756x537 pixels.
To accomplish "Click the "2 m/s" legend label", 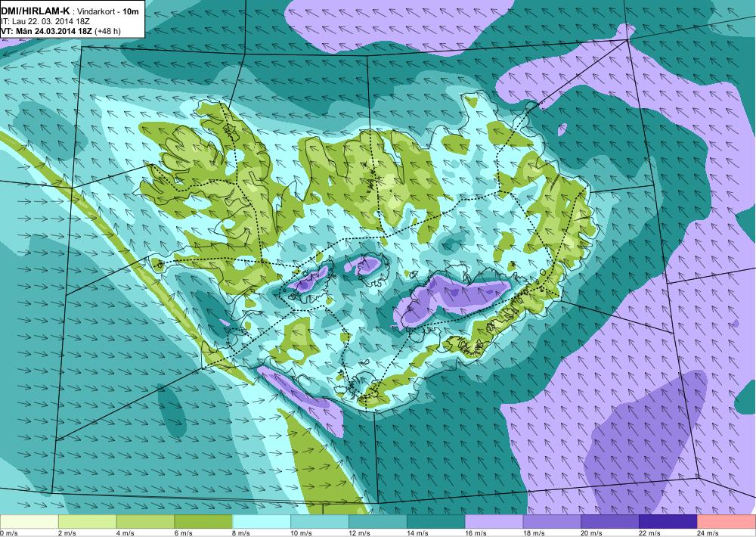I will click(67, 533).
